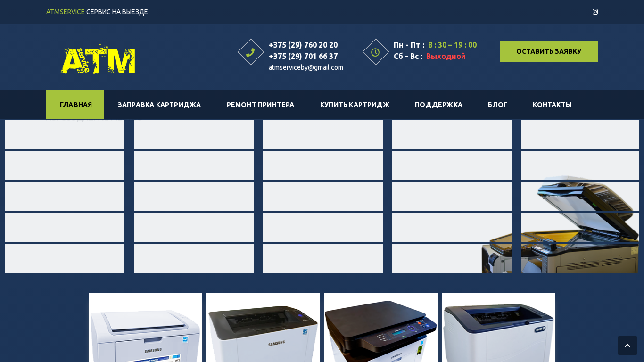Screen dimensions: 644x362
Task: Open the РЕМОНТ ПРИНТЕРА menu item
Action: pyautogui.click(x=260, y=105)
